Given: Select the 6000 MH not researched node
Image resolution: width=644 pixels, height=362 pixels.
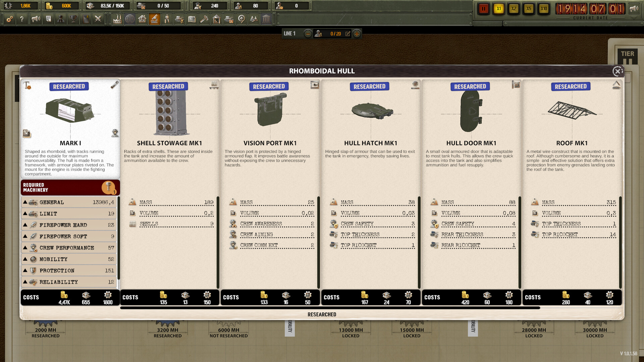Looking at the screenshot, I should coord(229,330).
